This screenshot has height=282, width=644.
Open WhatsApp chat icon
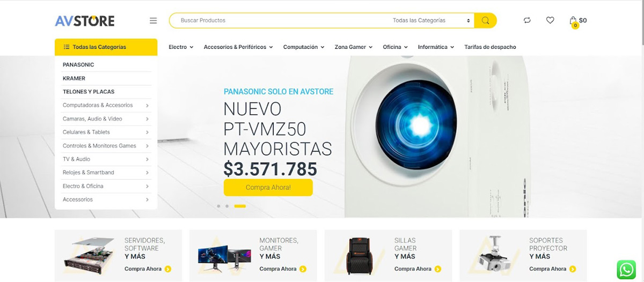pyautogui.click(x=626, y=270)
